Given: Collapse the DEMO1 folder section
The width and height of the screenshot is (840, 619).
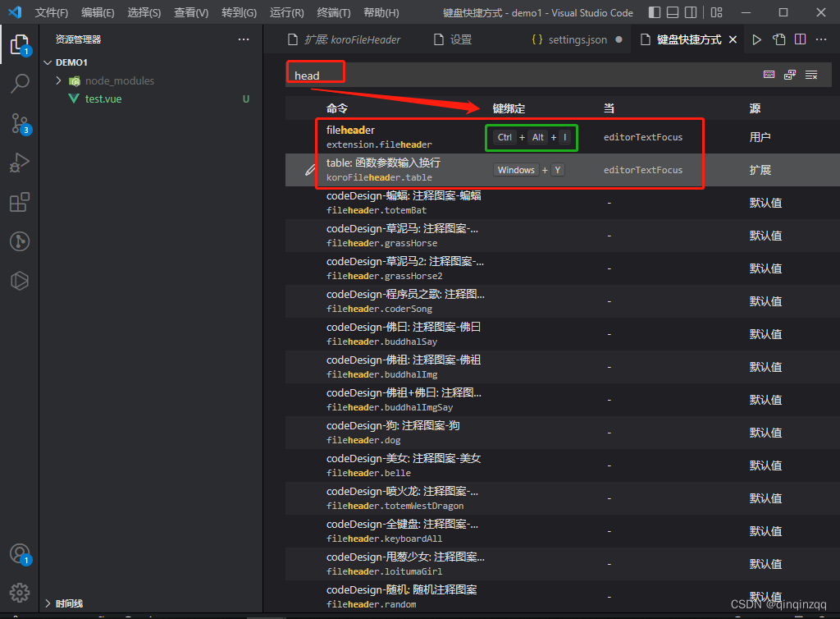Looking at the screenshot, I should pos(48,62).
